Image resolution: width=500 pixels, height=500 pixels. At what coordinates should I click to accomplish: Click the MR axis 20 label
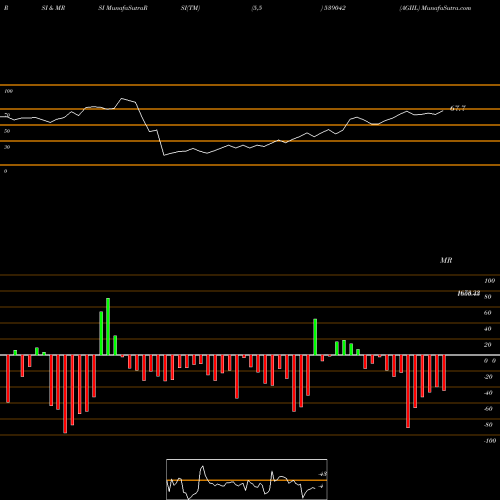488,345
